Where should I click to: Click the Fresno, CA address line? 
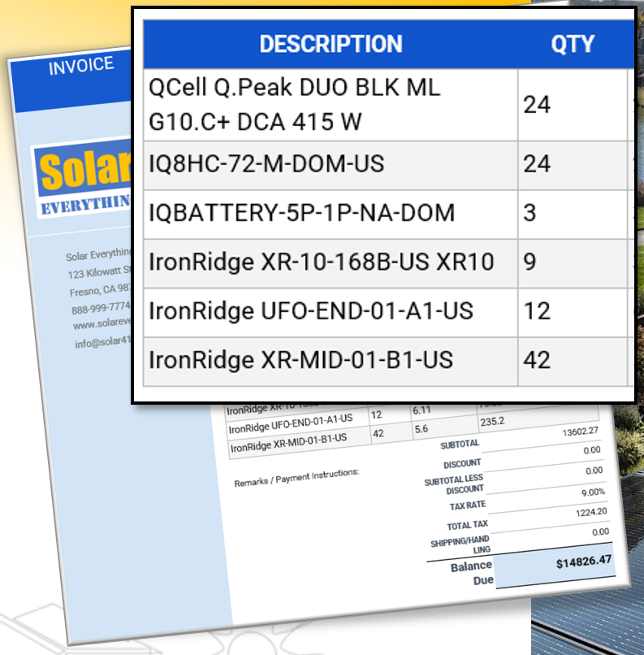click(101, 289)
